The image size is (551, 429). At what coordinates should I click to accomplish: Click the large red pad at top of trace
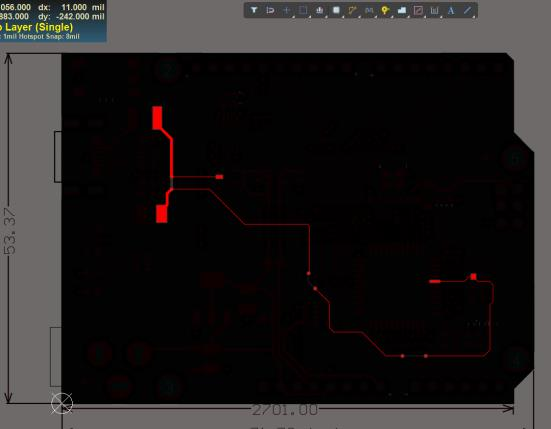pyautogui.click(x=157, y=118)
